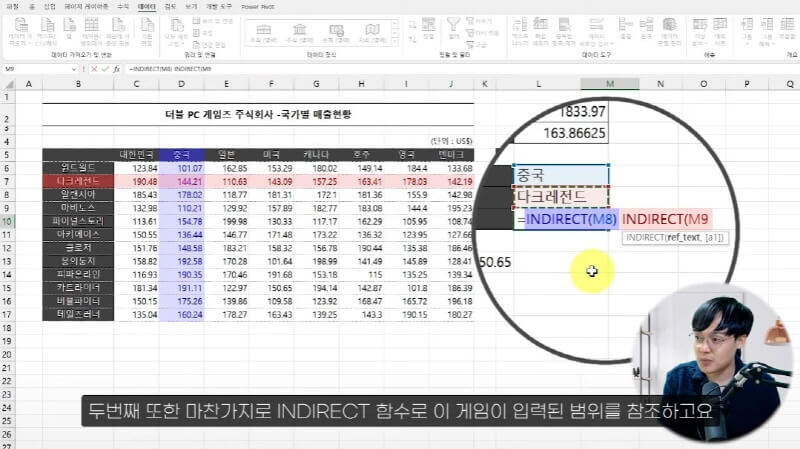Screen dimensions: 800x449
Task: Select the row 10 header
Action: click(7, 221)
